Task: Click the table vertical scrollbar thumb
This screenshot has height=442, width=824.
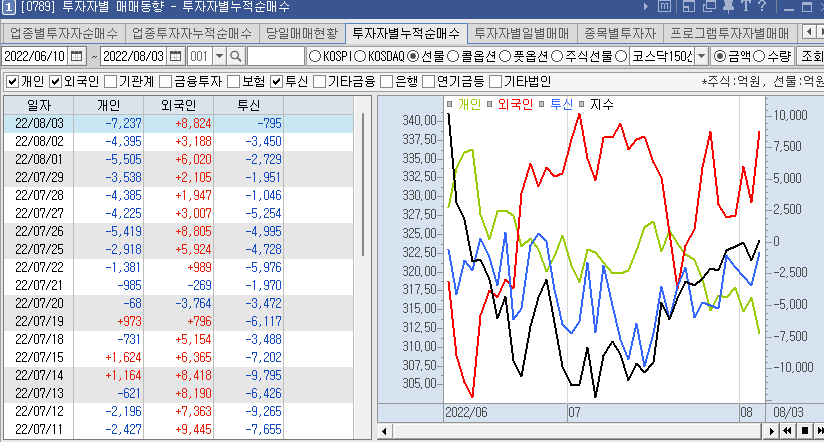Action: [x=363, y=184]
